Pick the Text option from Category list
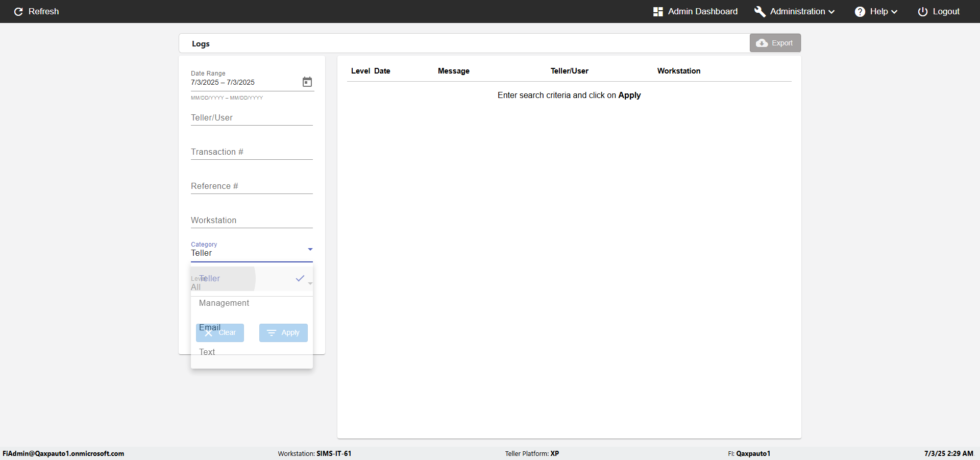The width and height of the screenshot is (980, 460). [252, 352]
